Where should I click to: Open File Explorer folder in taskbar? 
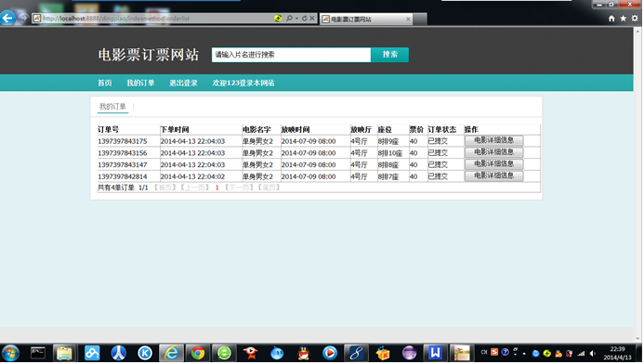click(x=64, y=353)
